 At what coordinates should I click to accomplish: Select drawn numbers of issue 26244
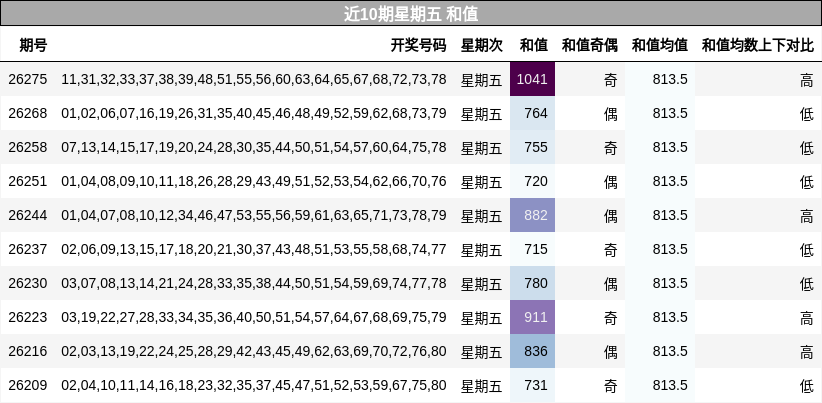point(254,215)
